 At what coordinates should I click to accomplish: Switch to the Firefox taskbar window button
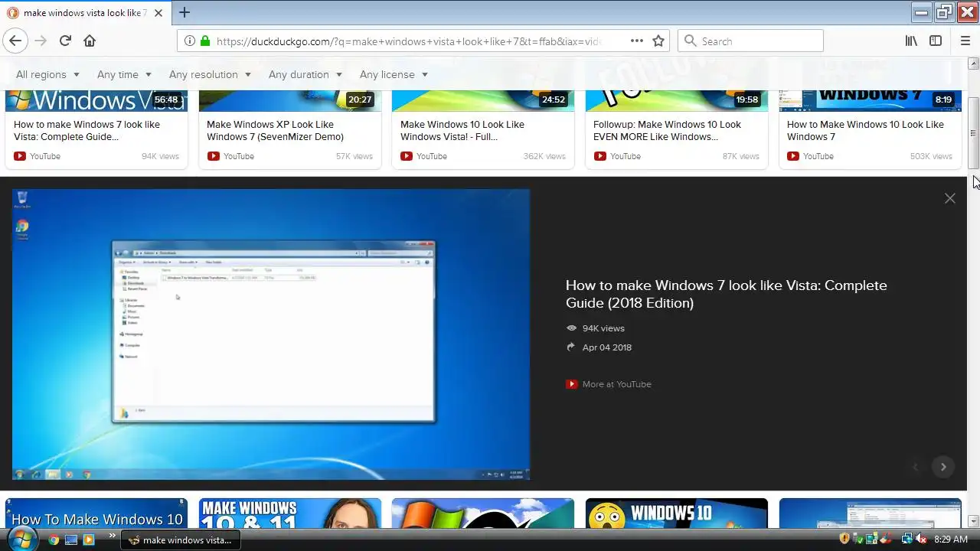pyautogui.click(x=181, y=540)
